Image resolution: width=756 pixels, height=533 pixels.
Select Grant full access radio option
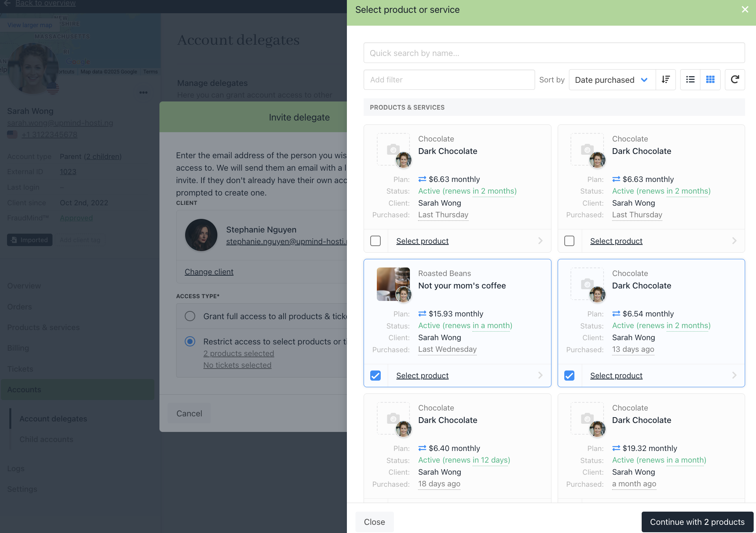coord(190,316)
